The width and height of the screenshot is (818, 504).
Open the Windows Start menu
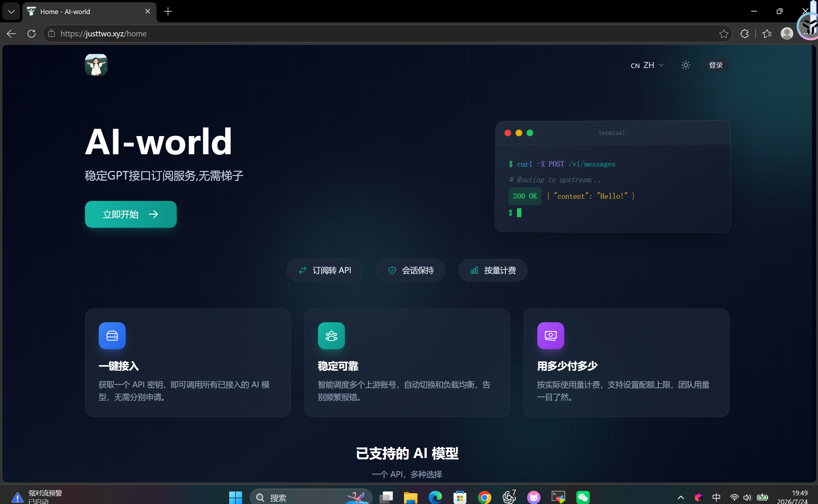coord(236,497)
